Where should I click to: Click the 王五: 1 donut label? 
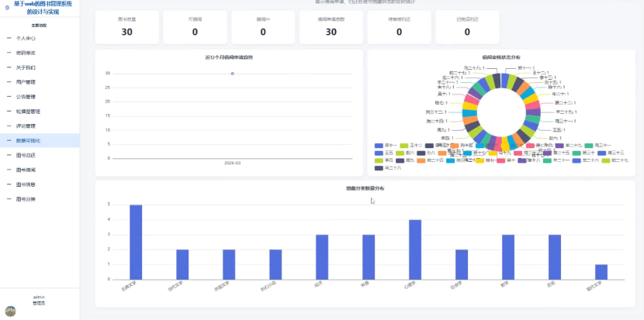click(x=559, y=129)
